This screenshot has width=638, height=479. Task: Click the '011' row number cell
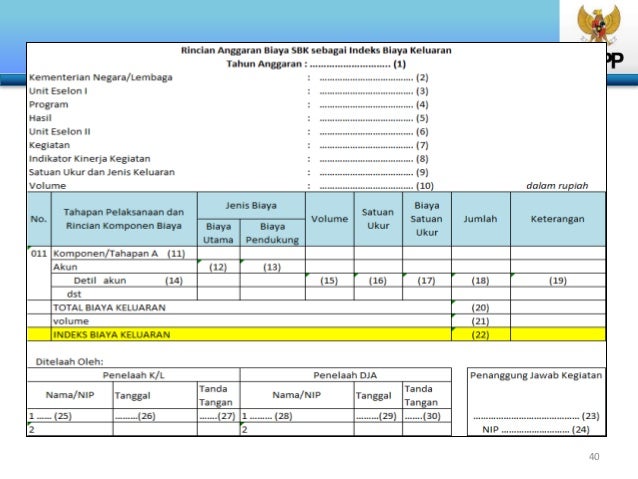39,254
